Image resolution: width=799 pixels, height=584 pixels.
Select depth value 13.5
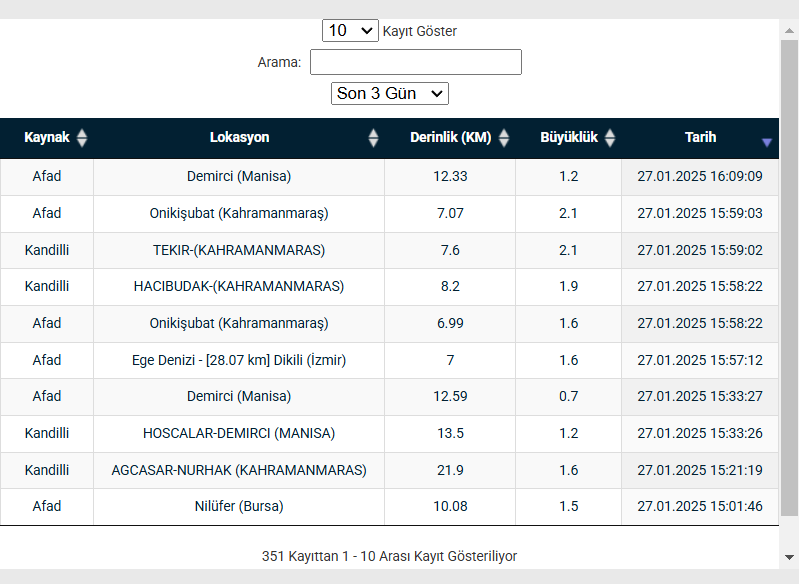450,434
